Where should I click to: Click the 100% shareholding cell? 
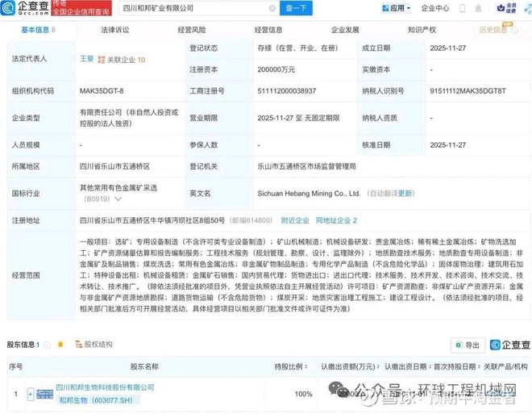[303, 394]
